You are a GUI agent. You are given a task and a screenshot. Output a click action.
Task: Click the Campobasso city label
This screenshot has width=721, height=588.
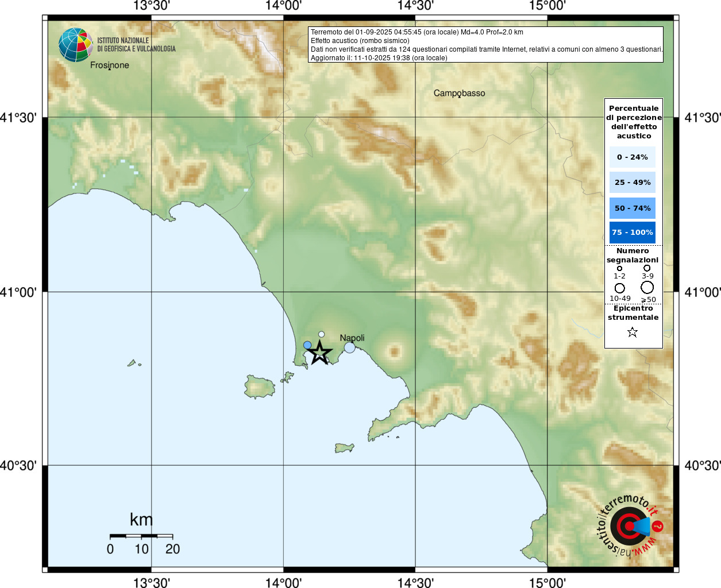click(x=459, y=93)
